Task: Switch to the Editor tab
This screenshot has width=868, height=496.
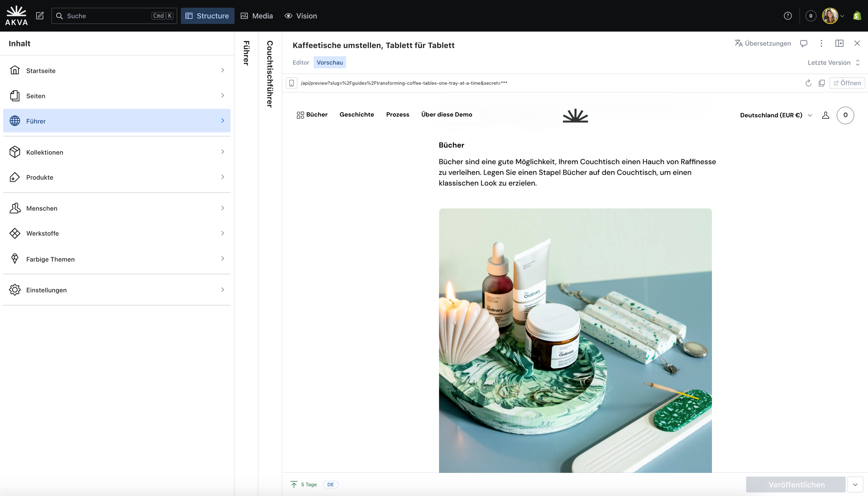Action: click(x=301, y=62)
